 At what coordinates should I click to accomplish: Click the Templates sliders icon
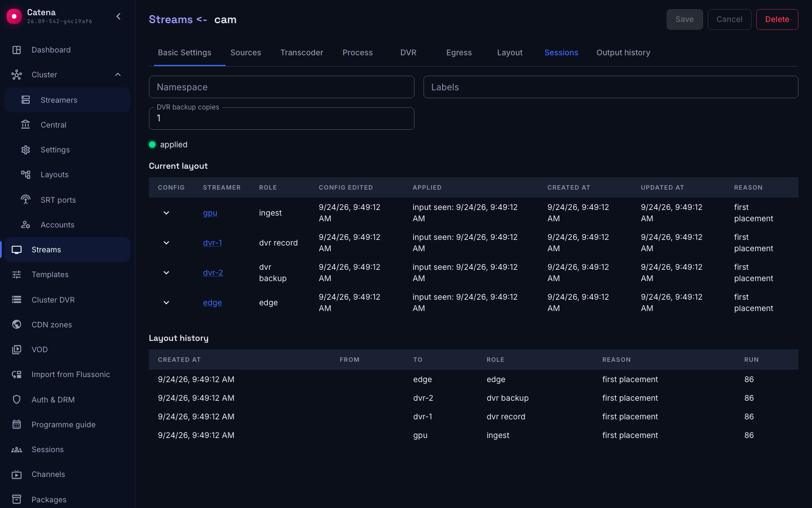click(x=17, y=274)
